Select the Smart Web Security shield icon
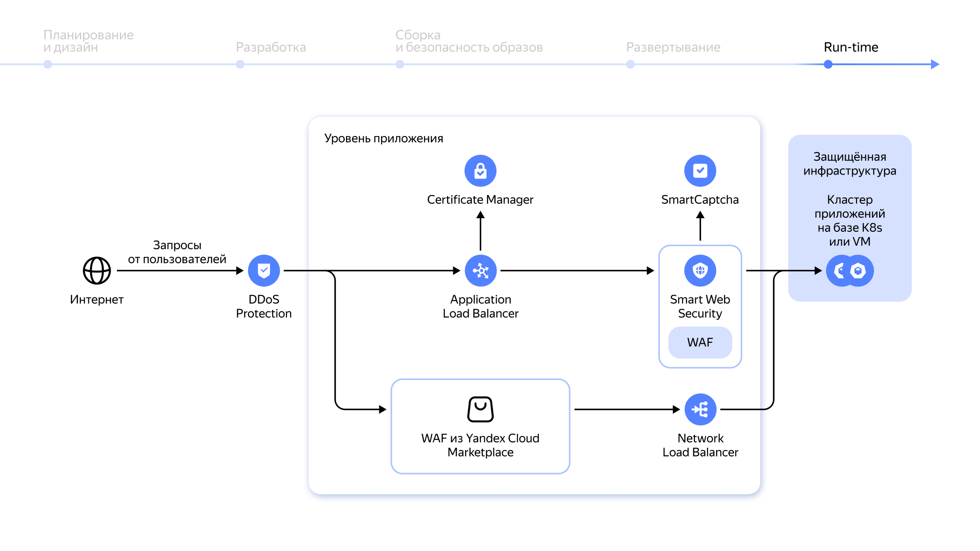The width and height of the screenshot is (980, 551). tap(700, 271)
